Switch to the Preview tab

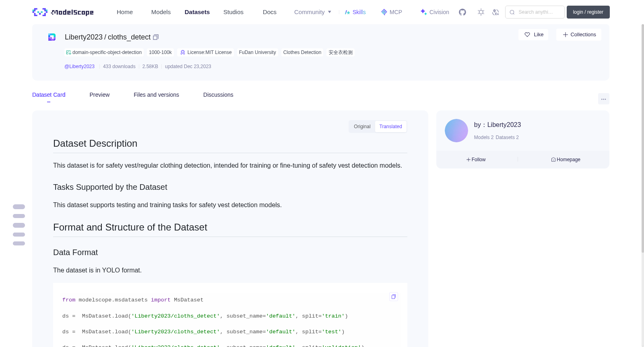(99, 95)
